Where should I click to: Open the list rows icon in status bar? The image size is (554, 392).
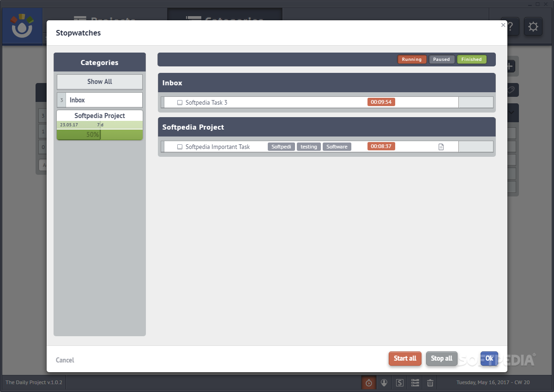(415, 383)
